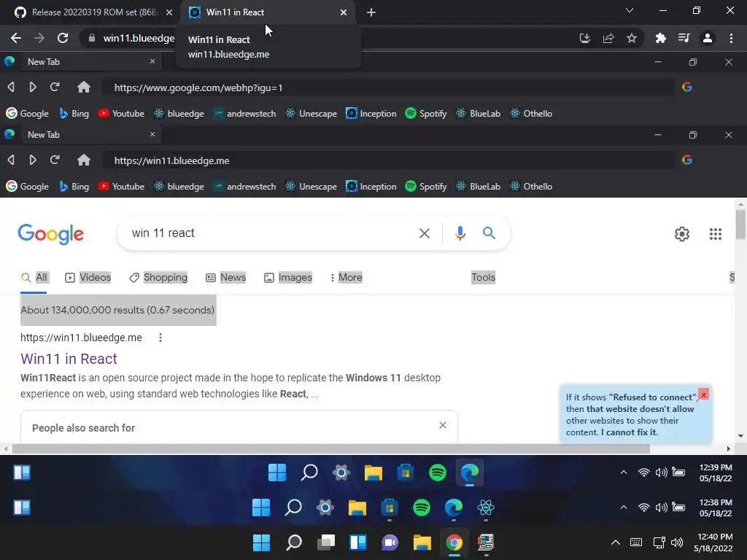Screen dimensions: 747x560
Task: Open Spotify bookmark under win11.blueedge.me address bar
Action: tap(426, 186)
